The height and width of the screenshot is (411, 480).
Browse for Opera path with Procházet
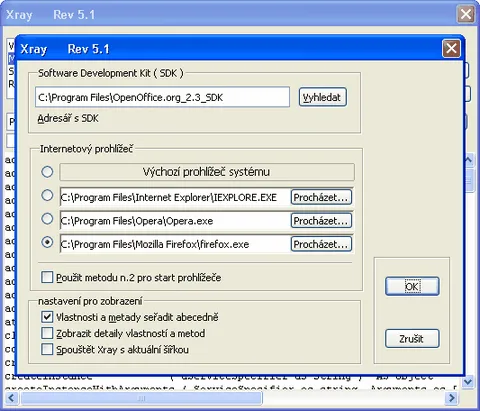(321, 221)
